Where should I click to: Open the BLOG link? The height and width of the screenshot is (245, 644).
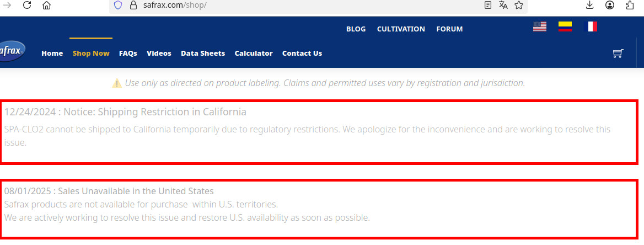coord(356,29)
